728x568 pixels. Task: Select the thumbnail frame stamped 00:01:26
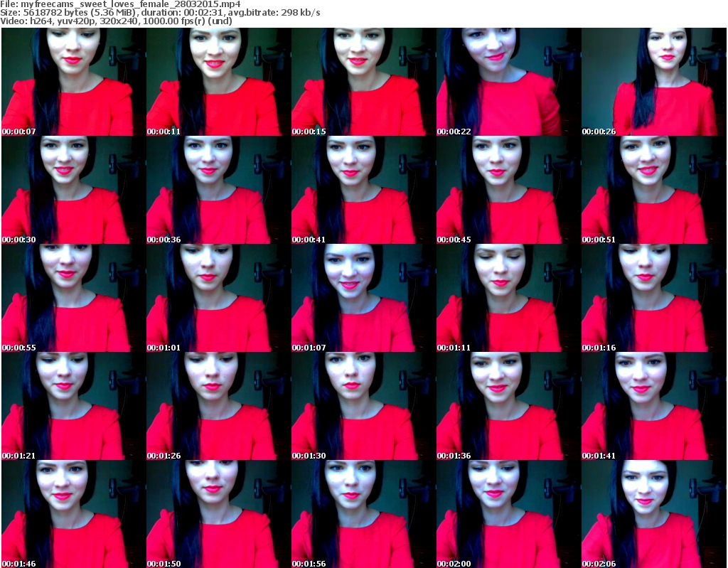click(x=219, y=406)
